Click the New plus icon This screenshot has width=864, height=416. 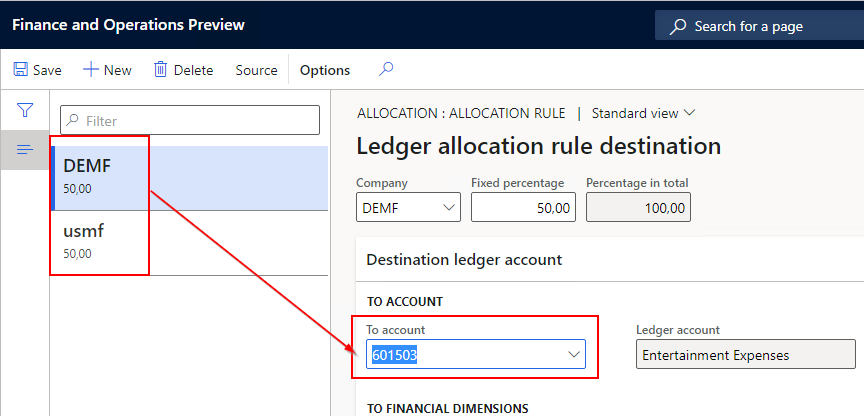point(90,70)
